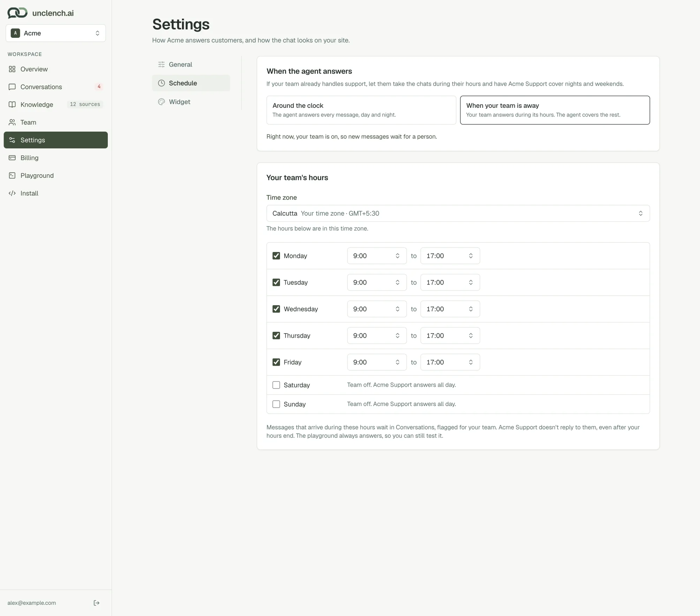700x616 pixels.
Task: Toggle the Thursday checkbox
Action: (x=276, y=335)
